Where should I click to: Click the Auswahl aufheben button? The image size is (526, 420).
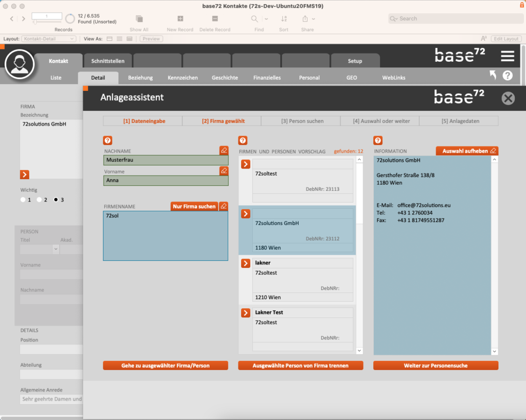pos(467,151)
